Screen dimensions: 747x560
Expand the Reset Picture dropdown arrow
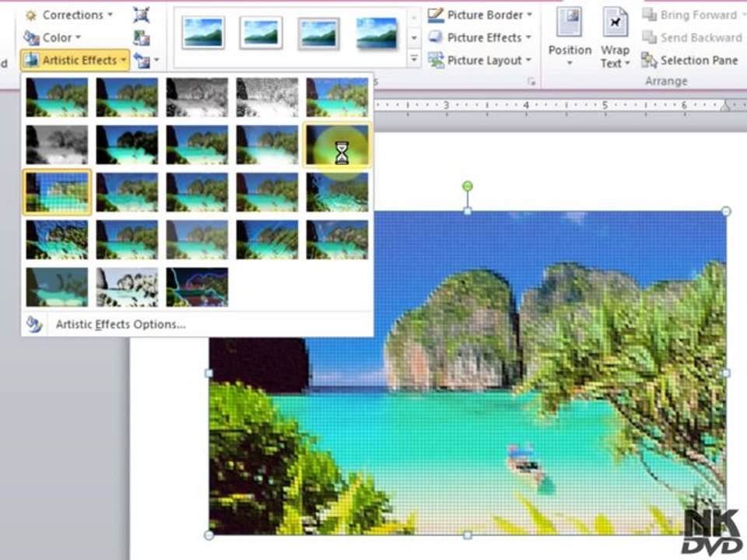click(x=156, y=61)
